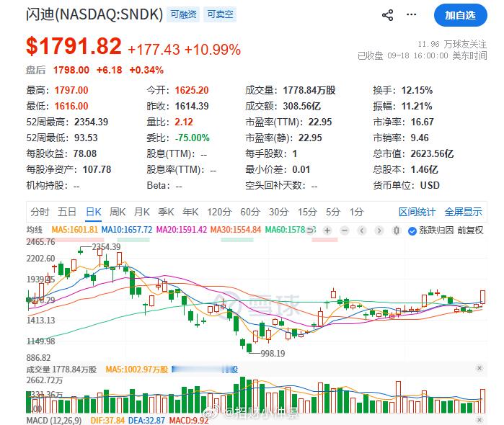Click the 加自选 button
The height and width of the screenshot is (425, 504).
(x=460, y=15)
